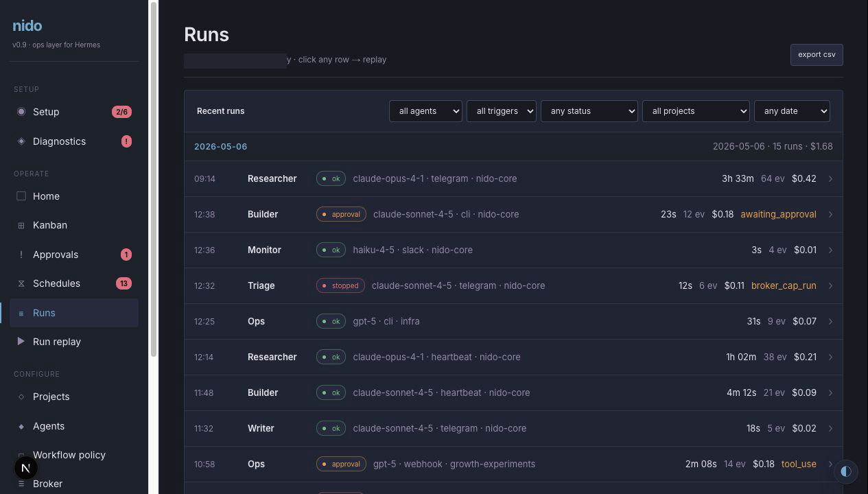
Task: Click the export csv button
Action: [x=817, y=55]
